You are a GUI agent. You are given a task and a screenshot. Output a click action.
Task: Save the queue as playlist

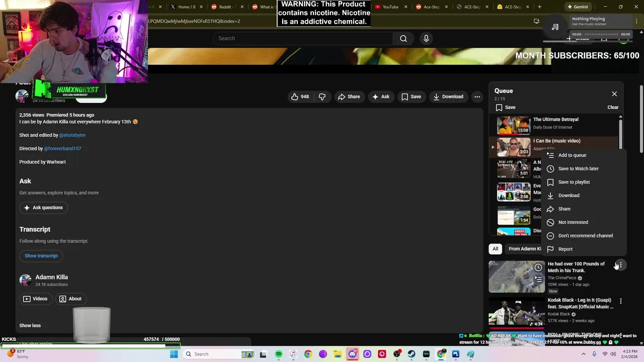click(x=505, y=107)
